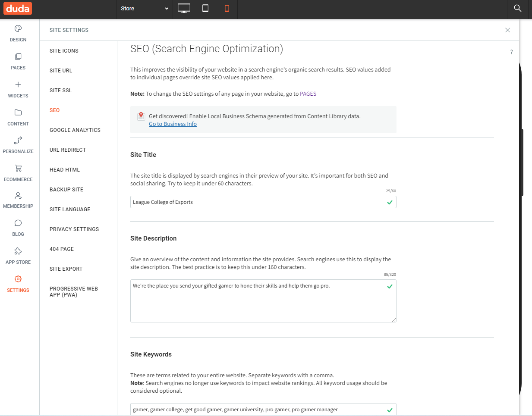This screenshot has width=532, height=416.
Task: Click the Site Title section heading
Action: click(x=143, y=155)
